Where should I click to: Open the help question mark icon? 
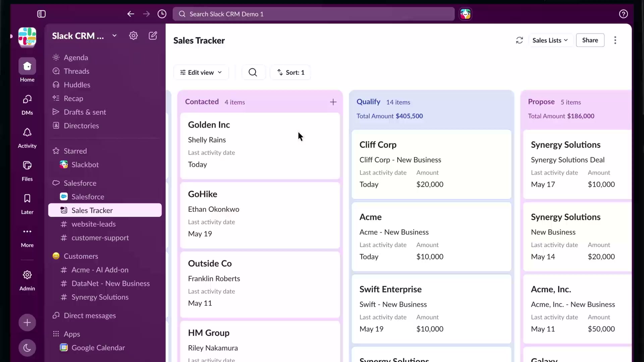click(x=623, y=14)
